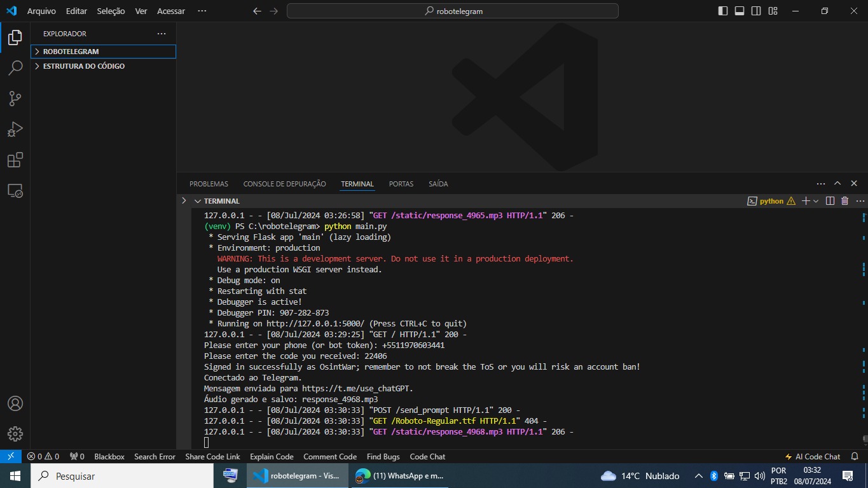
Task: Open the terminal launch profile dropdown arrow
Action: point(816,201)
